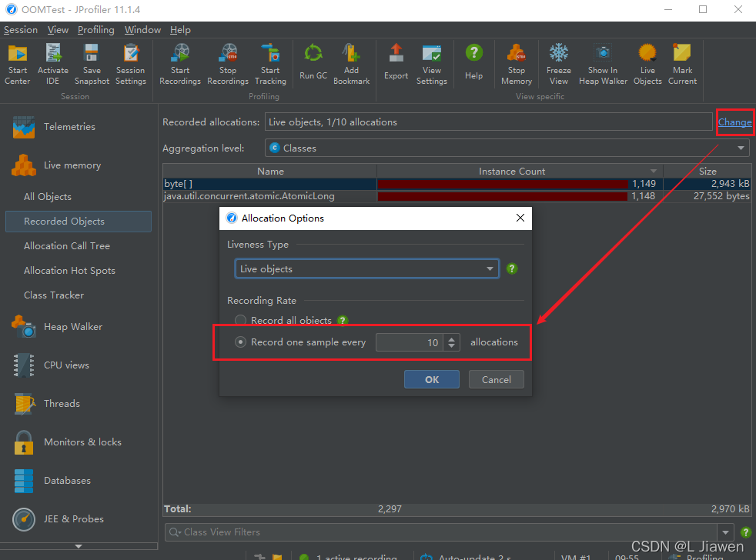756x560 pixels.
Task: Click byte[ ] instance count bar
Action: 503,184
